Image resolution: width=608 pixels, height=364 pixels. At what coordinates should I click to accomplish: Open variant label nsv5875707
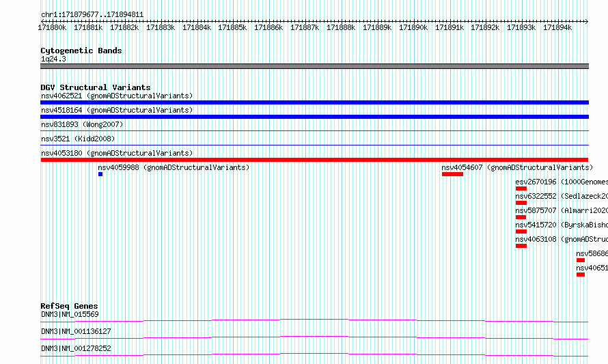click(x=562, y=210)
